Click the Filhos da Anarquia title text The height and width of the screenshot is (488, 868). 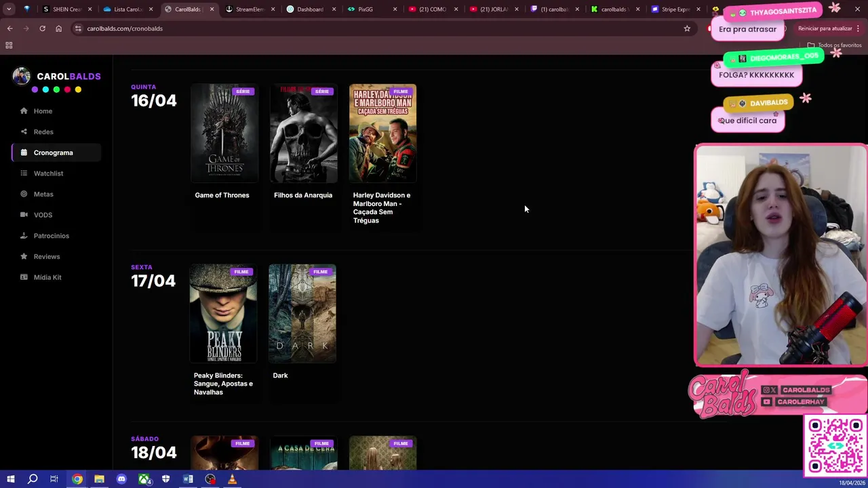click(303, 195)
